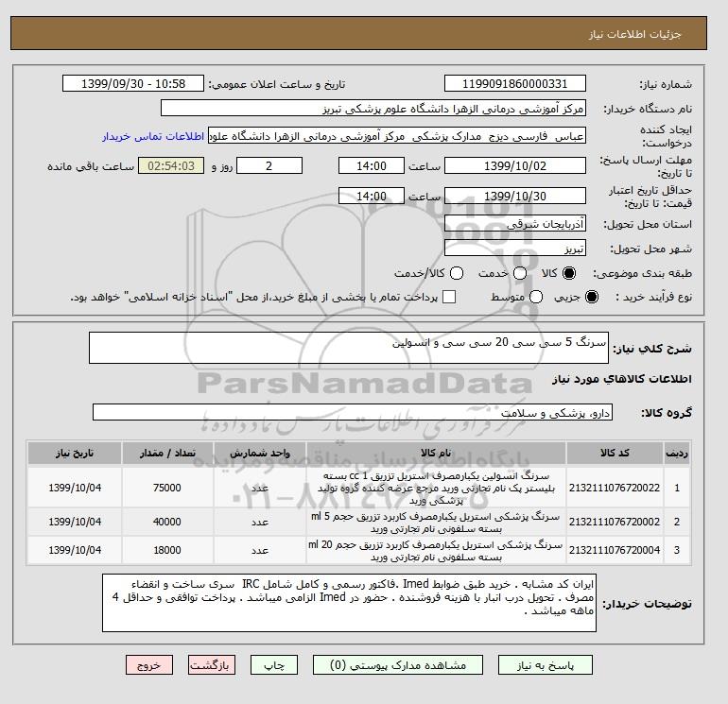Click the پاسخ به نیاز button
Image resolution: width=728 pixels, height=704 pixels.
tap(546, 665)
